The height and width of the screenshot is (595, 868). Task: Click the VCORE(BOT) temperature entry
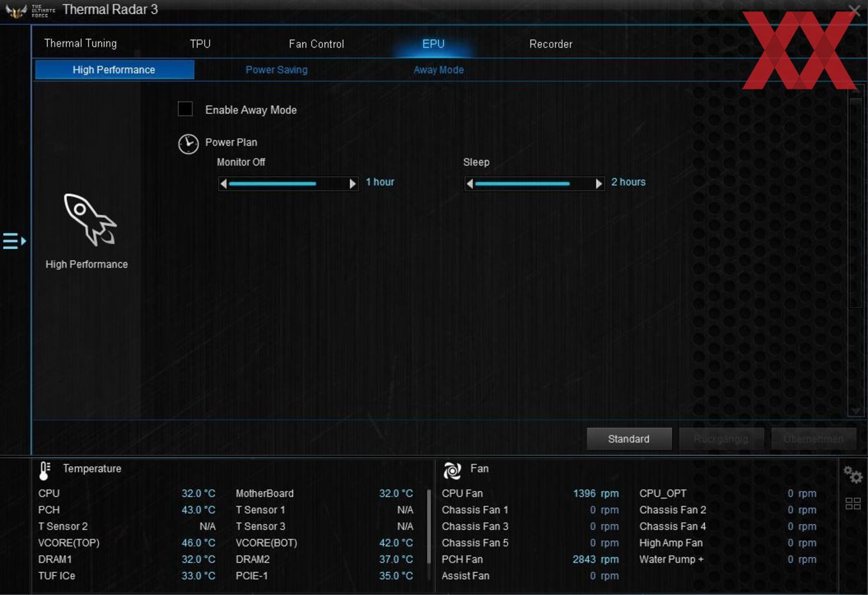point(324,543)
